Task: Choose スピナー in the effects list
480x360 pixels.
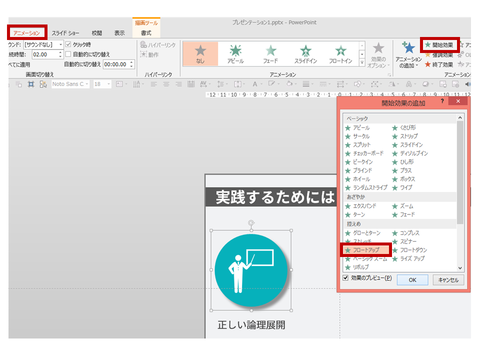Action: click(404, 241)
